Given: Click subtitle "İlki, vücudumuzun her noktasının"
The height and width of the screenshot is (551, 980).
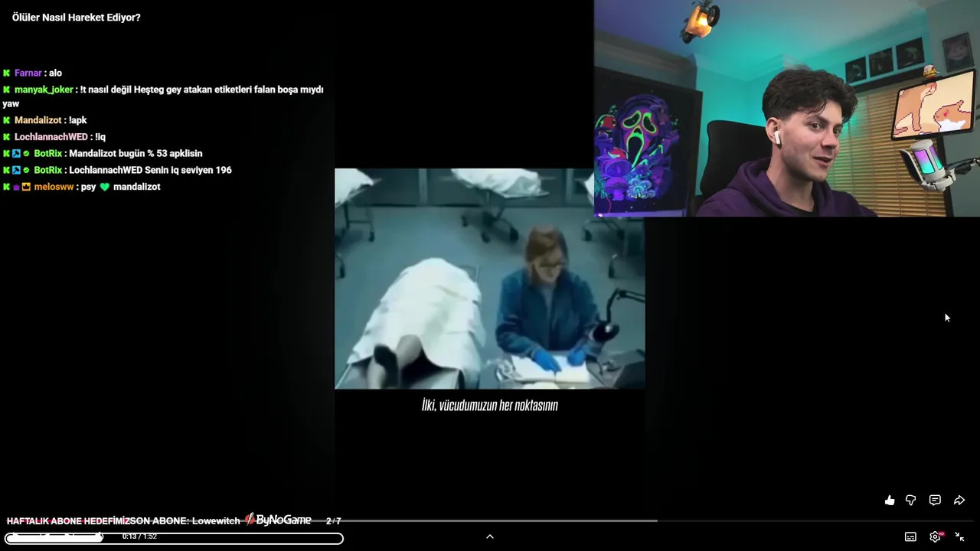Looking at the screenshot, I should tap(490, 406).
